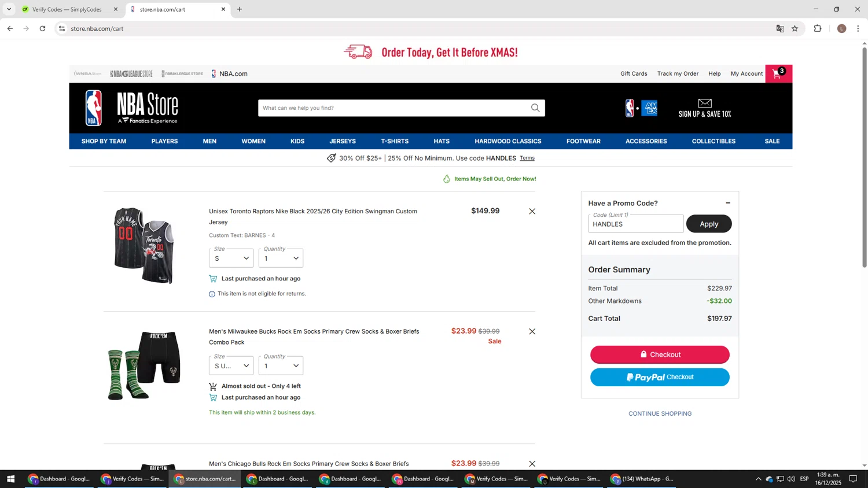Click the return-eligibility info icon
Image resolution: width=868 pixels, height=488 pixels.
point(212,294)
